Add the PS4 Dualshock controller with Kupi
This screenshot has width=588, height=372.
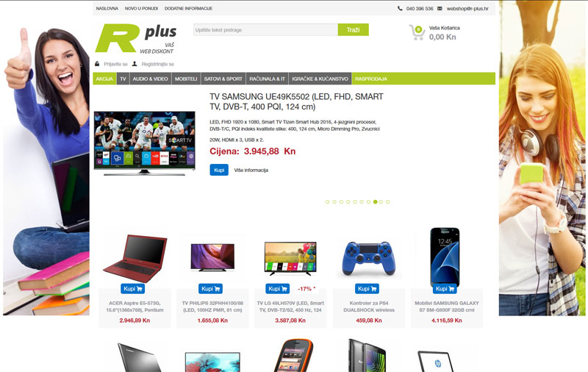(367, 289)
